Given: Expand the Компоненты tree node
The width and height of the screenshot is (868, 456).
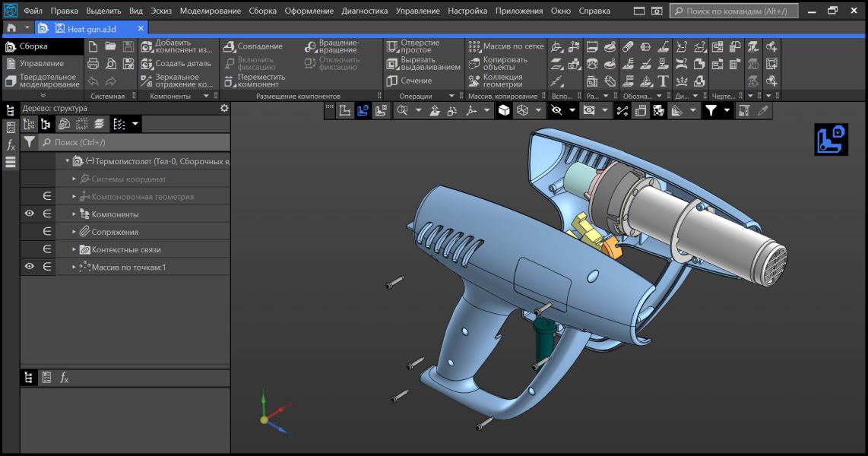Looking at the screenshot, I should click(x=74, y=214).
